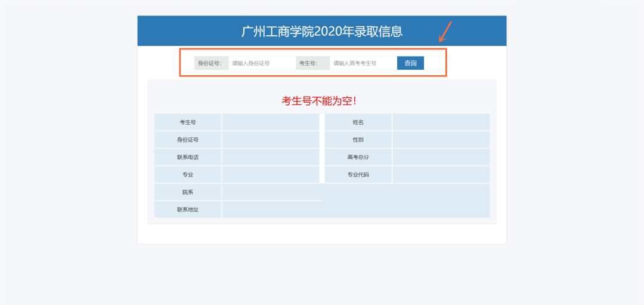Viewport: 644px width, 305px height.
Task: Click the 联系电话 table cell
Action: click(188, 157)
